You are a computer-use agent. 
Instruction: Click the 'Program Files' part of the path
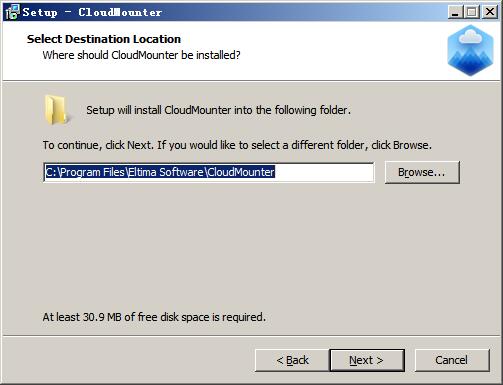92,172
